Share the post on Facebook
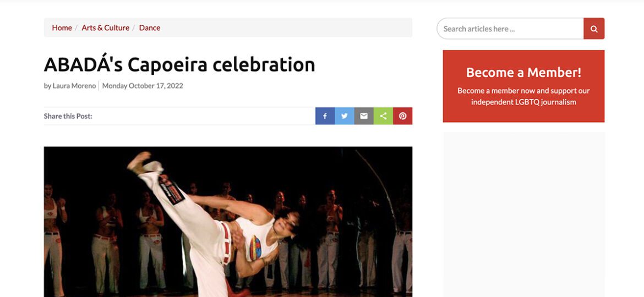The height and width of the screenshot is (297, 644). (x=325, y=116)
